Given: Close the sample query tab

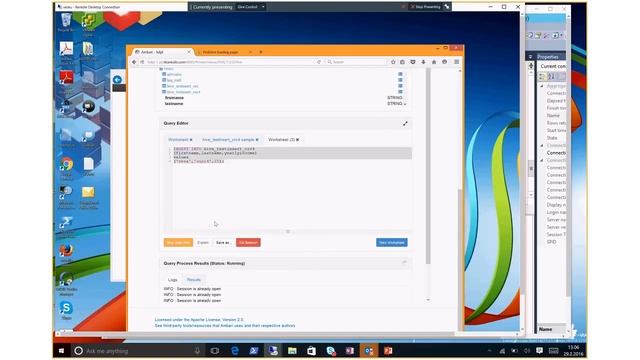Looking at the screenshot, I should 257,140.
